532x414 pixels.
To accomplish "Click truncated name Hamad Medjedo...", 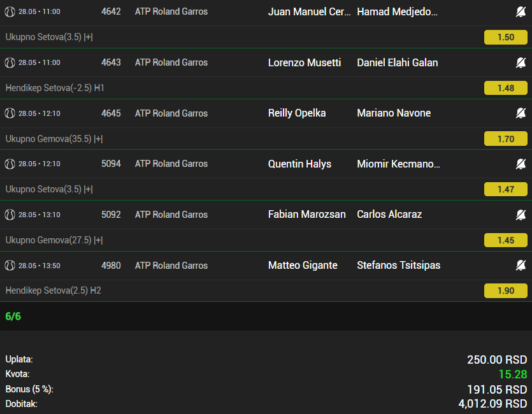I will click(x=397, y=12).
